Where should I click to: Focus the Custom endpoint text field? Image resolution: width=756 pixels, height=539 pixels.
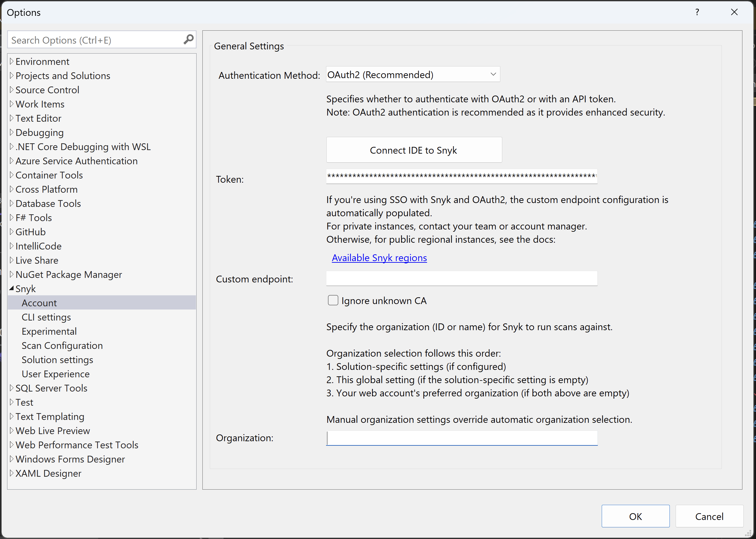point(461,279)
